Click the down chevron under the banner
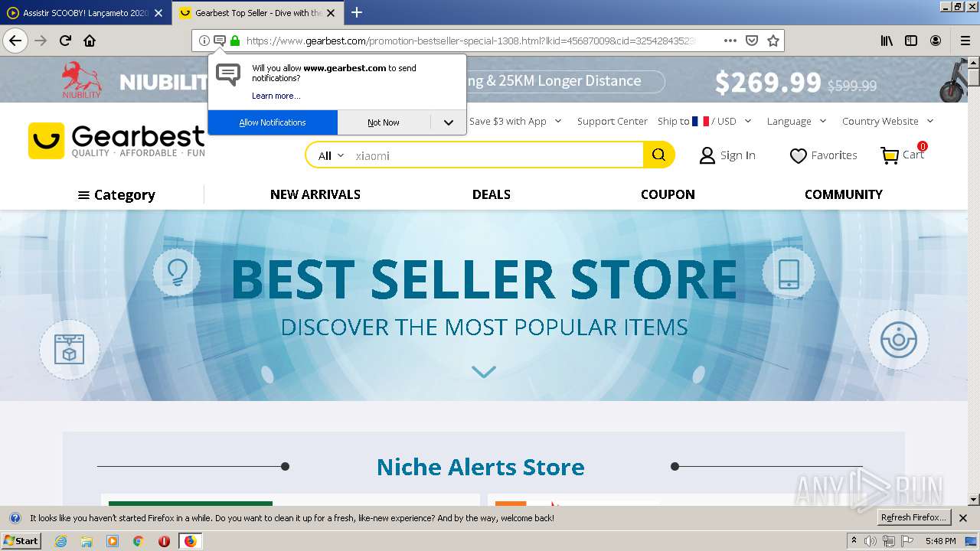 pyautogui.click(x=484, y=372)
